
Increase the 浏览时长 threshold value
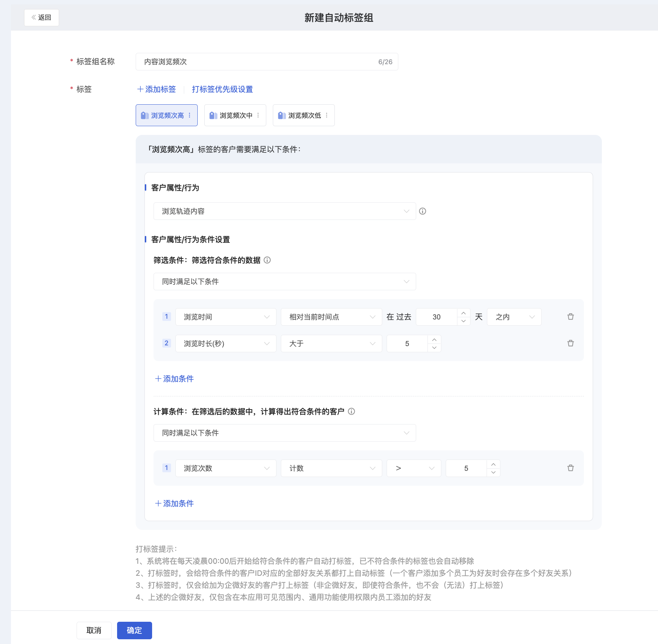434,340
